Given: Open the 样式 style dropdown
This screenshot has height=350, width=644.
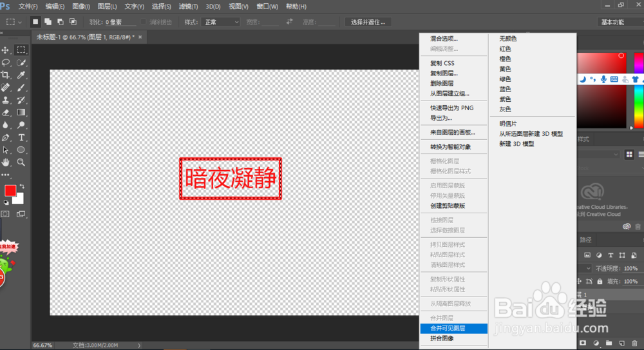Looking at the screenshot, I should pos(222,22).
